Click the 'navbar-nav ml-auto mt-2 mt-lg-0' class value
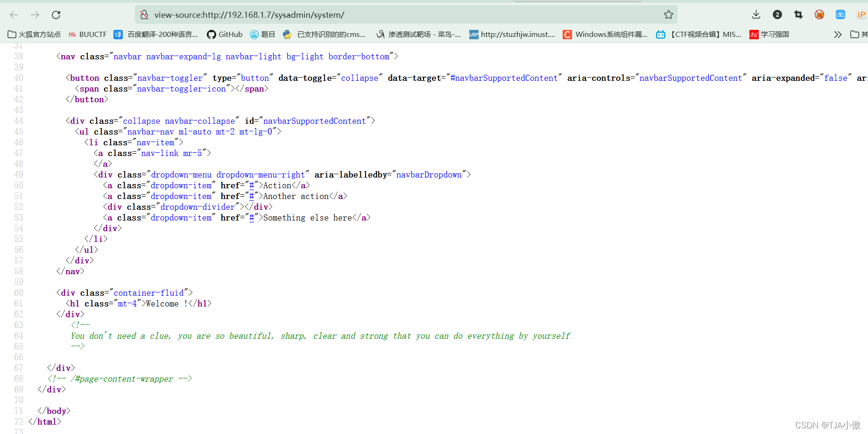This screenshot has width=868, height=434. click(200, 132)
